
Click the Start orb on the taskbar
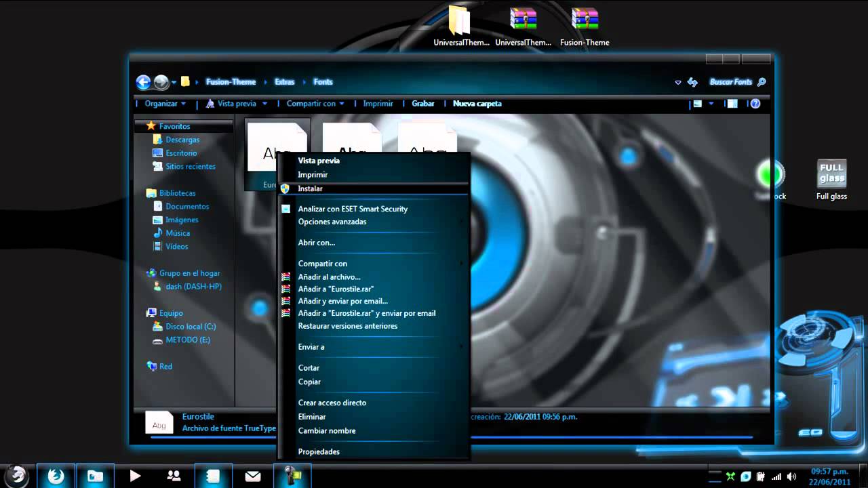click(17, 476)
